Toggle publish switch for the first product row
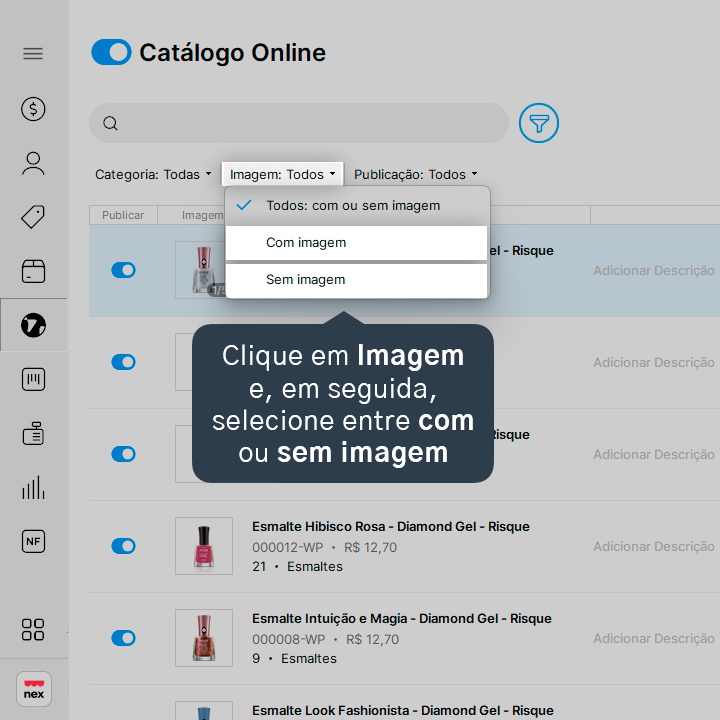This screenshot has width=720, height=720. point(124,270)
